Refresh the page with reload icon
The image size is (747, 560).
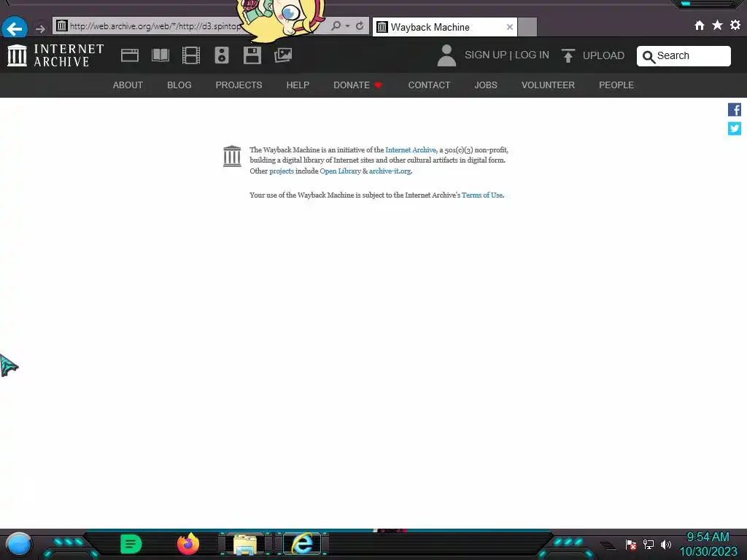[x=360, y=26]
